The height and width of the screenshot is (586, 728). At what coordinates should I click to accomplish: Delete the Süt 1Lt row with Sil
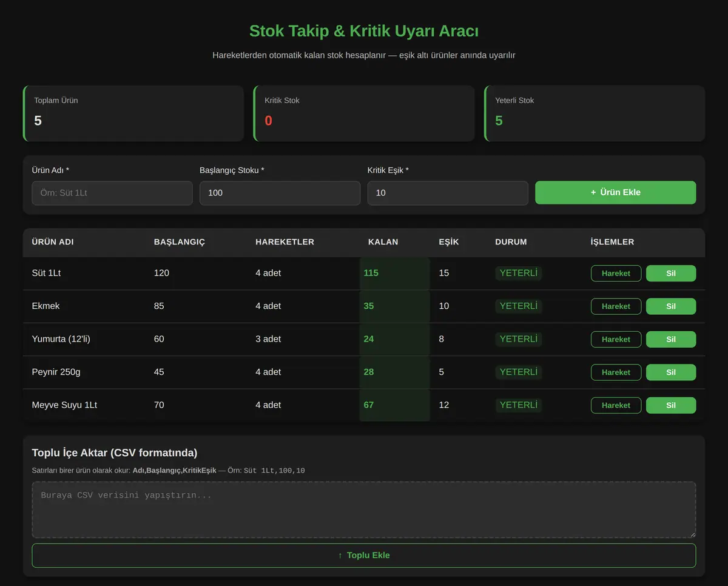click(671, 273)
